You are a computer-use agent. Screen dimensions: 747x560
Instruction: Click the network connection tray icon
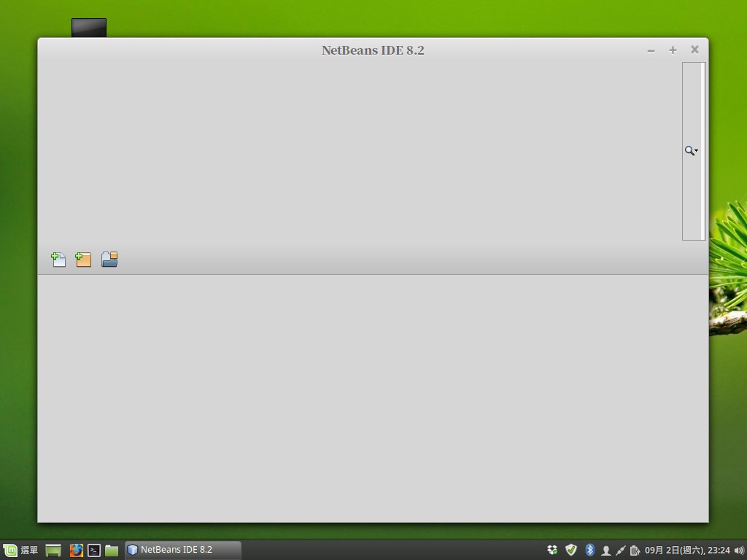620,551
